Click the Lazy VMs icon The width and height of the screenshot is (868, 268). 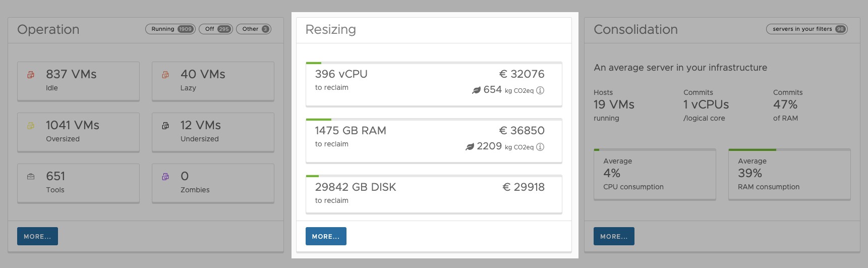click(165, 75)
